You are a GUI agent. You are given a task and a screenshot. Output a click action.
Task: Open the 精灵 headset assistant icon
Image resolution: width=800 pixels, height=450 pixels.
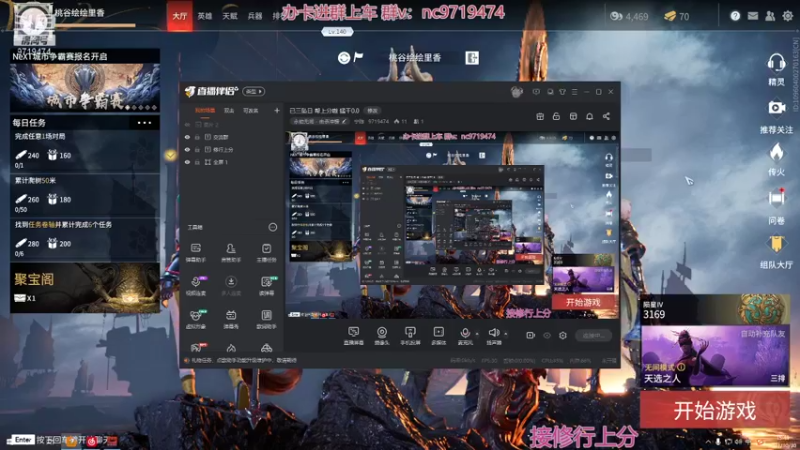(776, 63)
